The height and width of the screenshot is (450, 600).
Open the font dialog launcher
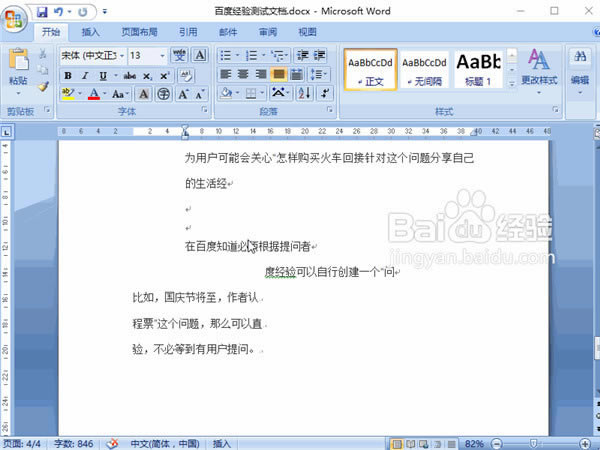coord(205,110)
